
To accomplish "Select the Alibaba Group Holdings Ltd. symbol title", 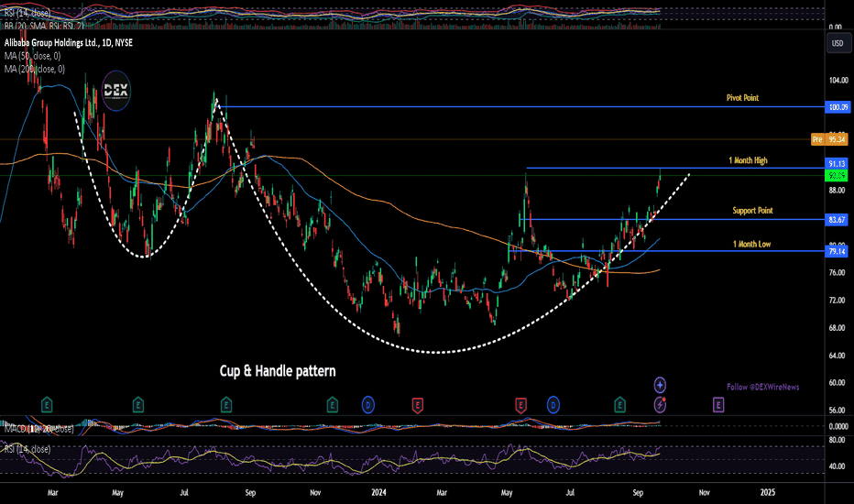I will 69,42.
